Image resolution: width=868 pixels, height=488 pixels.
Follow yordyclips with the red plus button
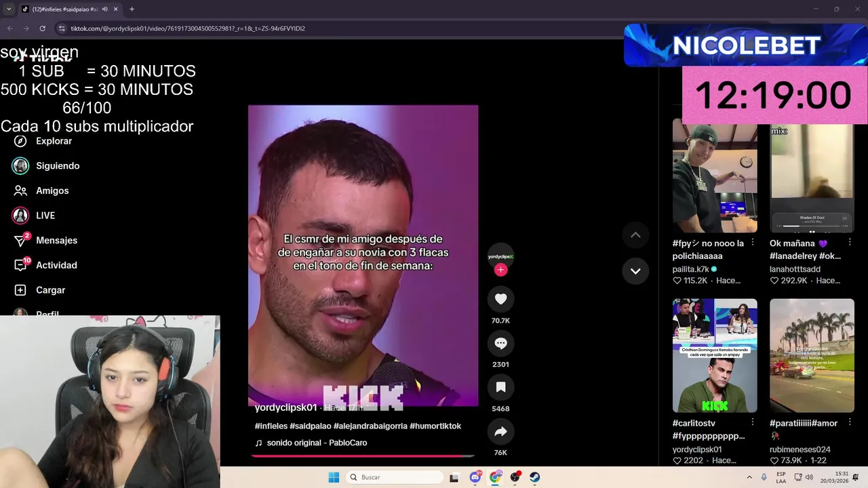tap(500, 270)
